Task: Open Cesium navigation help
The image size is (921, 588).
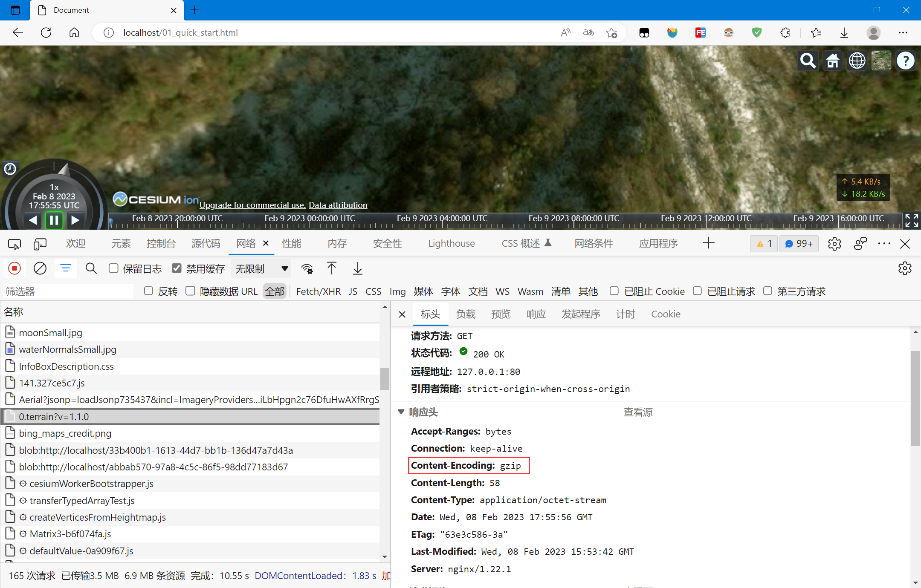Action: tap(906, 61)
